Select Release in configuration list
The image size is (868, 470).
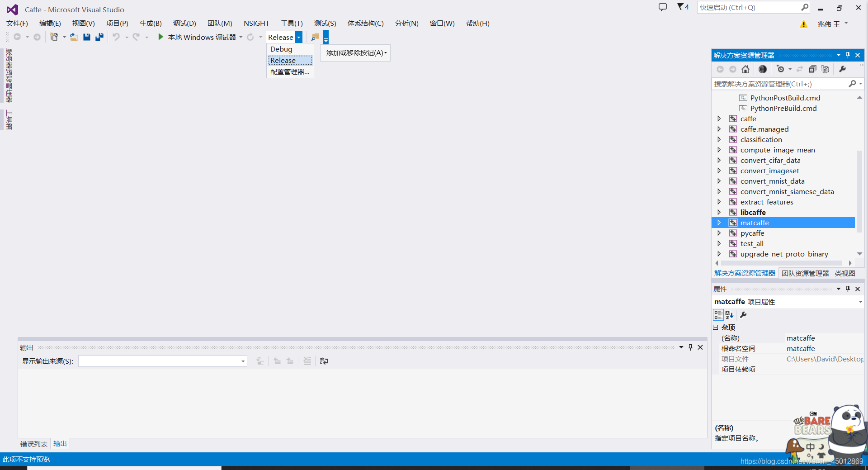tap(290, 60)
